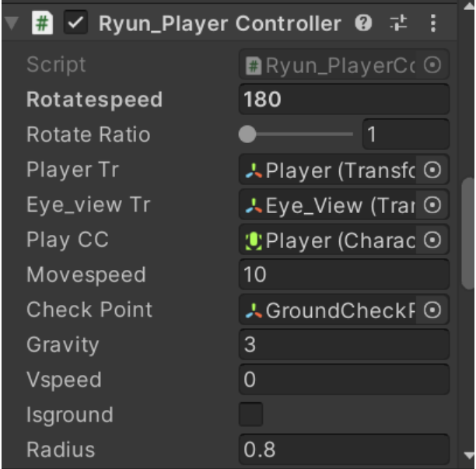Open object picker for Check Point
476x469 pixels.
point(432,310)
